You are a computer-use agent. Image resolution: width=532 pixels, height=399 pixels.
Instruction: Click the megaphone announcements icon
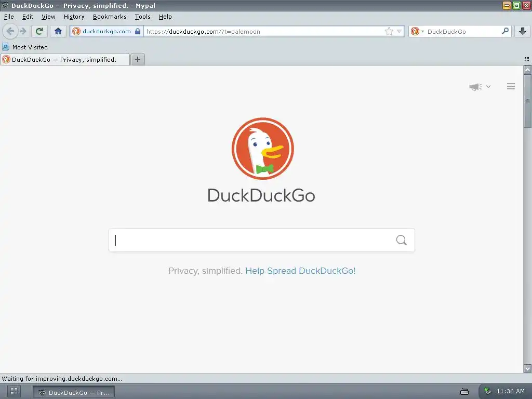tap(476, 87)
